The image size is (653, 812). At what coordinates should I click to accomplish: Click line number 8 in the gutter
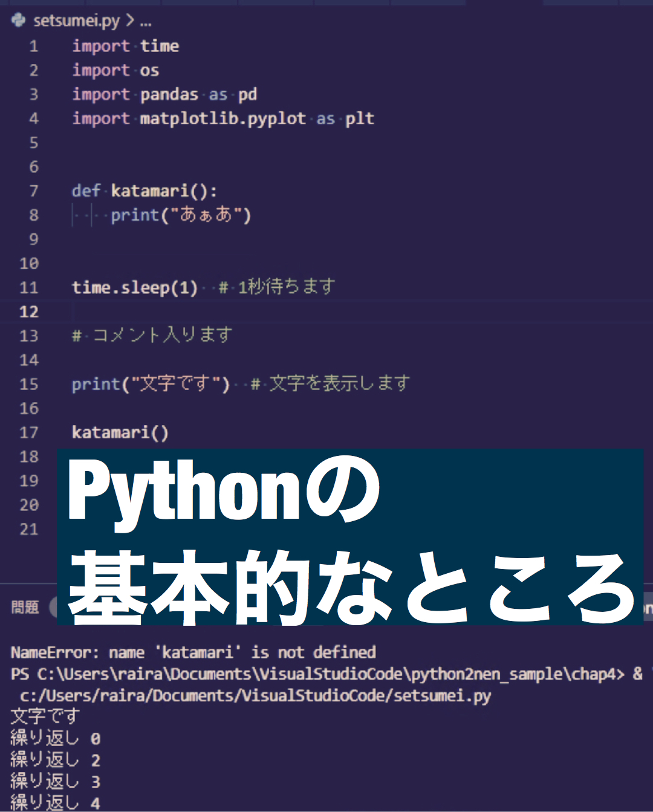click(34, 215)
